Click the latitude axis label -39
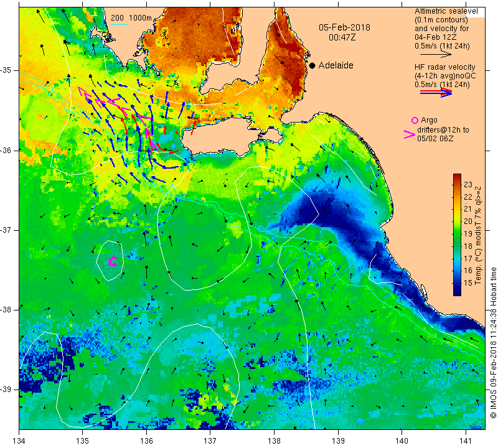 coord(7,389)
